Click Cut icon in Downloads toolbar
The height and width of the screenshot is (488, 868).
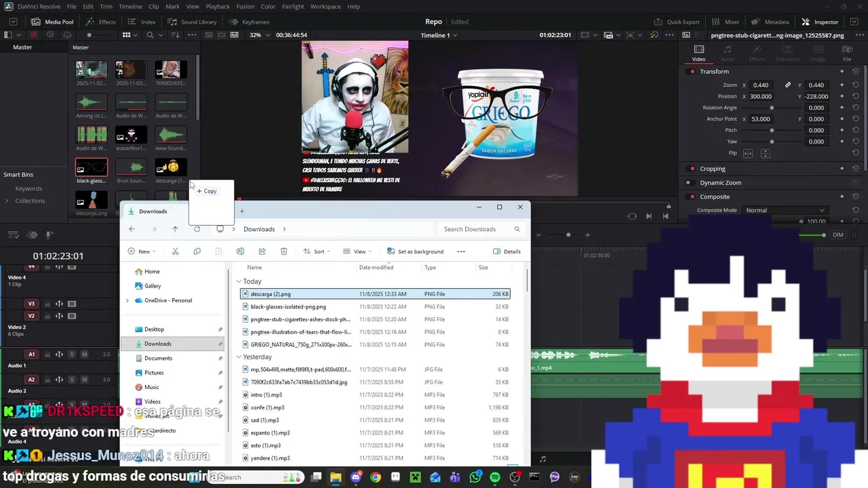click(175, 251)
